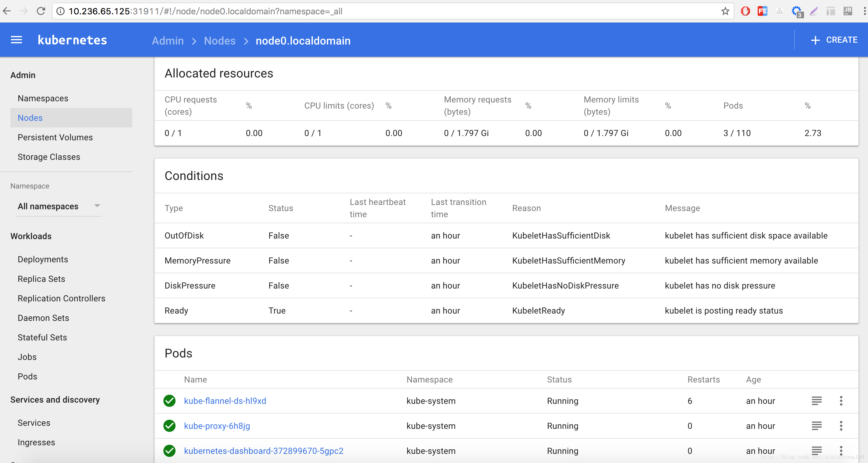This screenshot has height=463, width=868.
Task: Select Nodes in the Admin sidebar
Action: pos(30,118)
